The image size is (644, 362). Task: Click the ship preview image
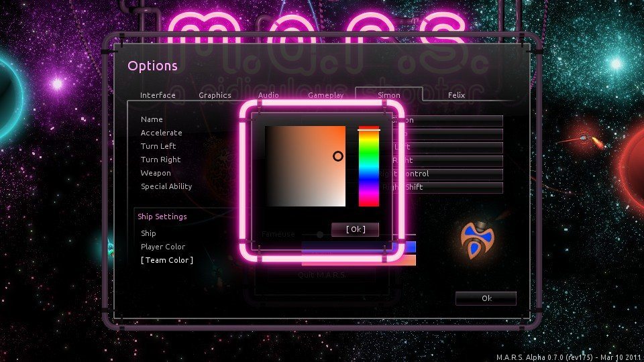(x=477, y=240)
